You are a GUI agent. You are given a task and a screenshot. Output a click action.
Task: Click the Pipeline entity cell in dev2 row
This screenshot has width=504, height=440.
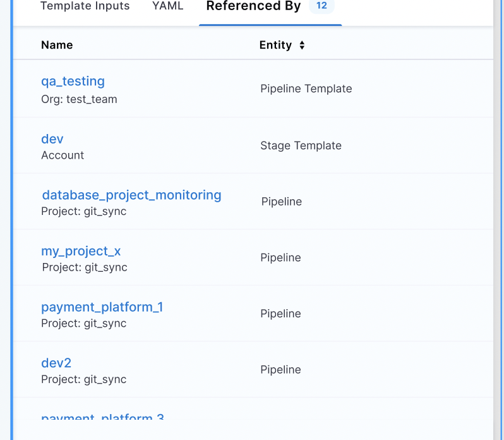click(280, 369)
